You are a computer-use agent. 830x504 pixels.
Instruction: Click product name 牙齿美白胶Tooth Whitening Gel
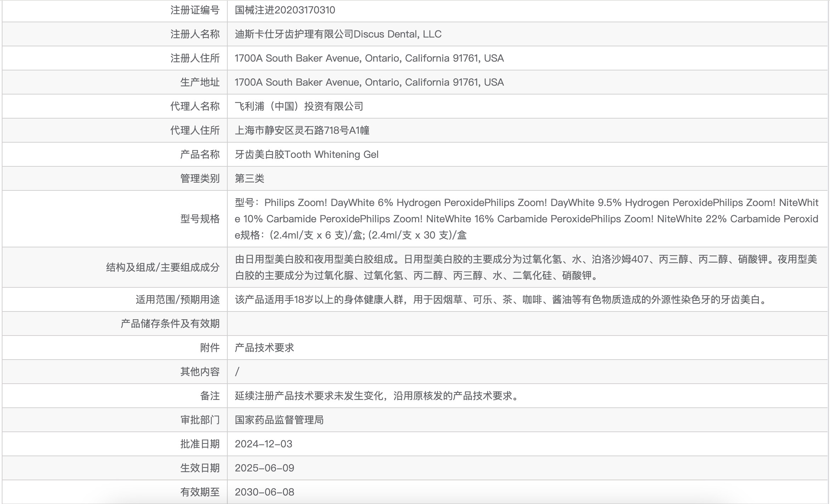(x=307, y=155)
